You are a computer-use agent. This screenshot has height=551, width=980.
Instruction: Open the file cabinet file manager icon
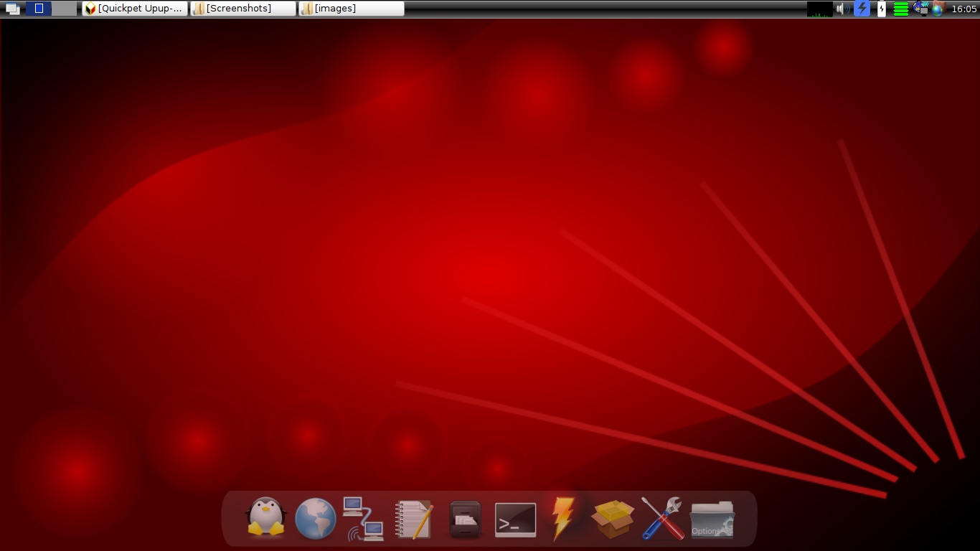pyautogui.click(x=466, y=519)
